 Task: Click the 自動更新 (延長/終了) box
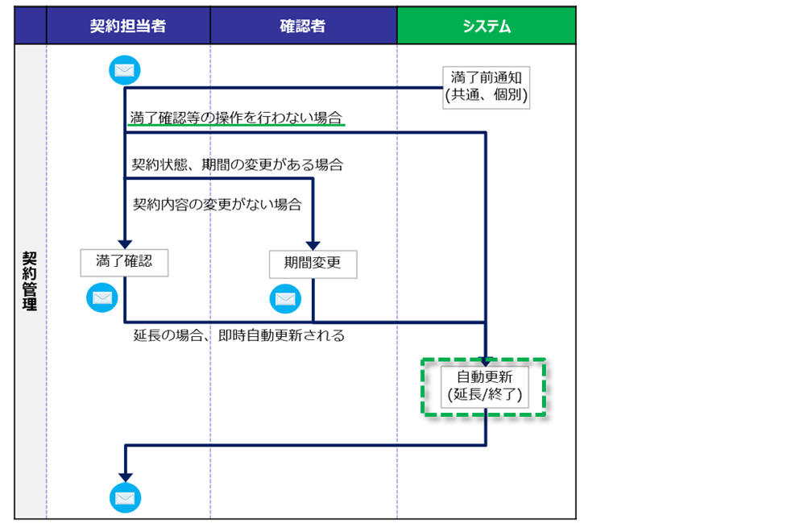coord(485,386)
